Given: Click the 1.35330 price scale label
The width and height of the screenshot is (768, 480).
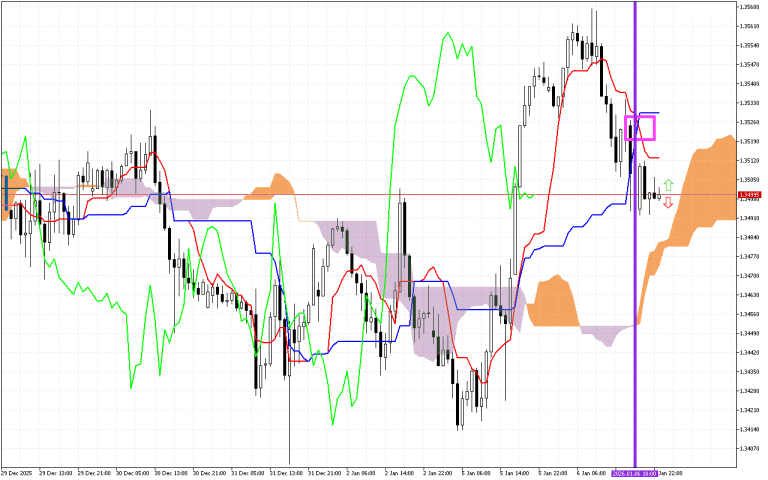Looking at the screenshot, I should pos(749,103).
